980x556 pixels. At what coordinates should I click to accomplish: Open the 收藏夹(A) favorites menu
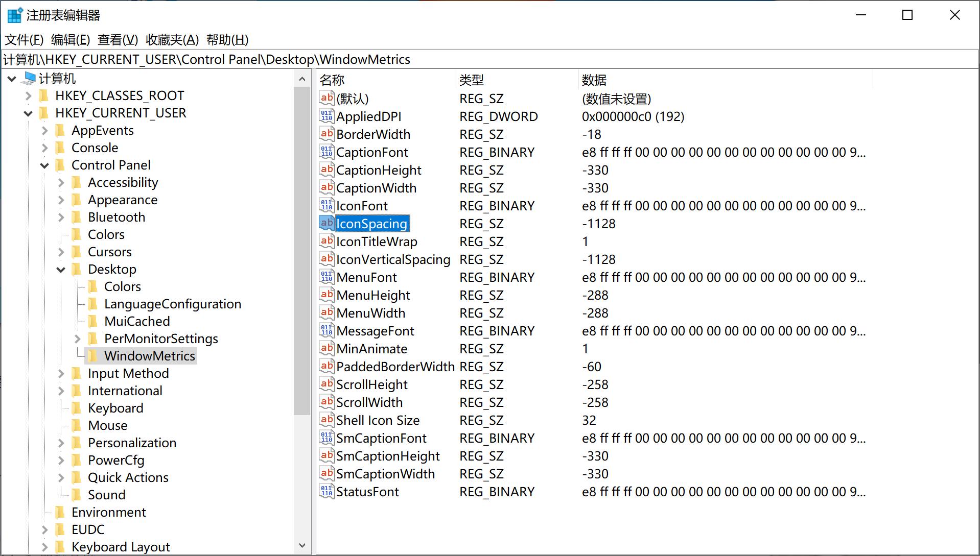point(172,40)
